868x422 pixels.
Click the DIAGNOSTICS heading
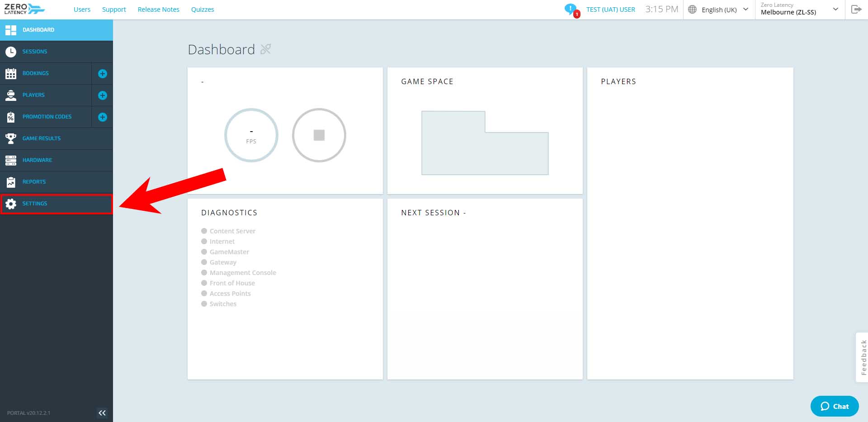pyautogui.click(x=229, y=213)
